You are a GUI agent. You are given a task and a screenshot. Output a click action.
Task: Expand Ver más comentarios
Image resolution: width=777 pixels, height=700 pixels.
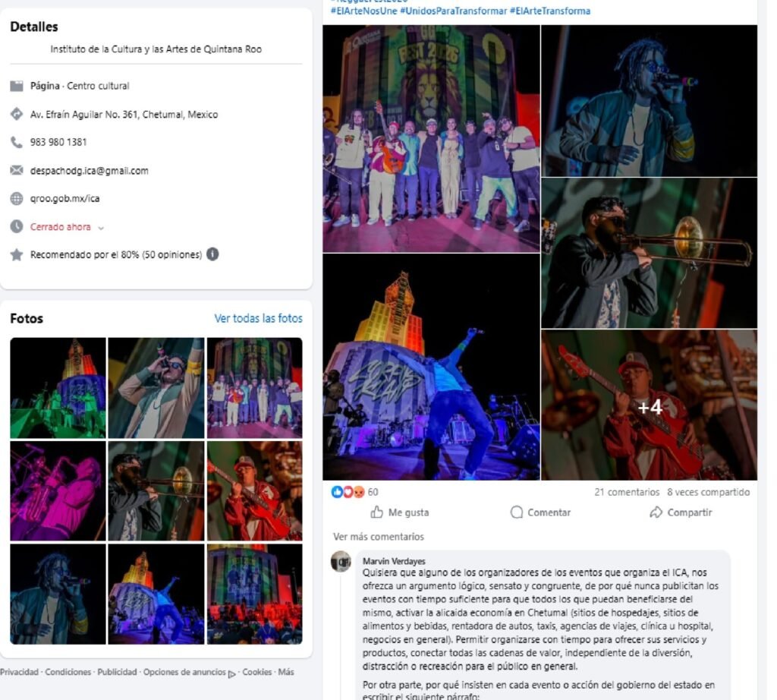379,537
